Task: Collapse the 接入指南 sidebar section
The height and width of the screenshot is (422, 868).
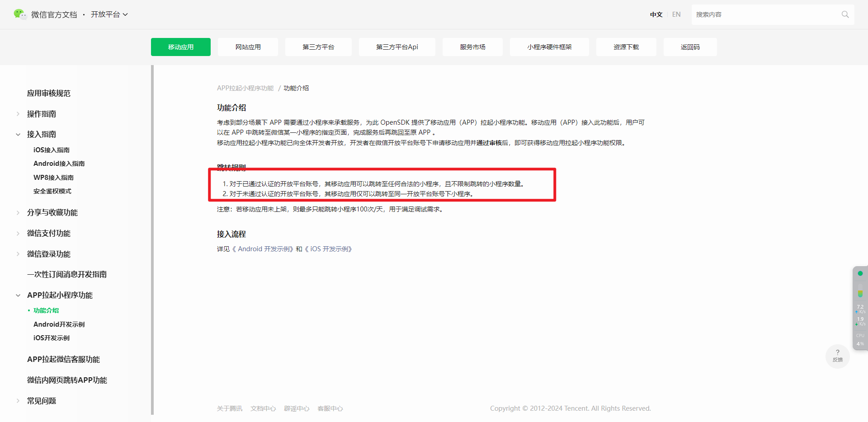Action: [18, 134]
